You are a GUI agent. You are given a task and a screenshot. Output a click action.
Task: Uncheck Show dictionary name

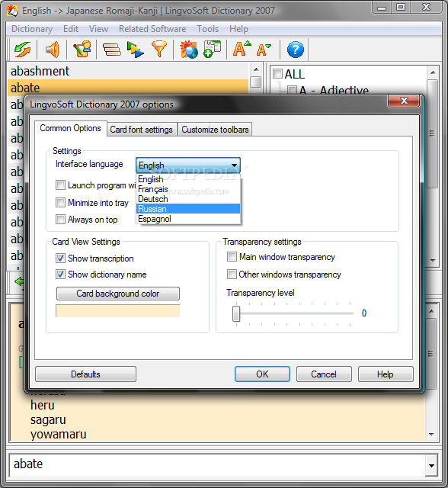(60, 274)
